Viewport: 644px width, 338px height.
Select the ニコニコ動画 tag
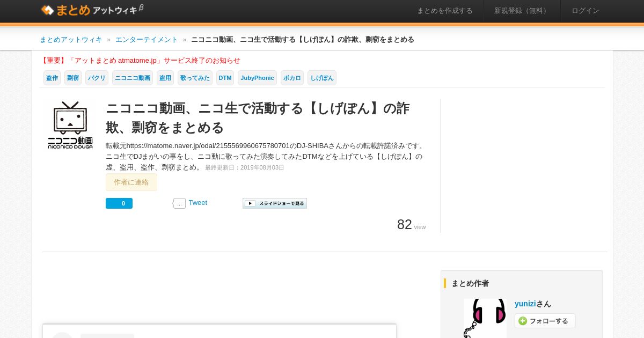(133, 78)
